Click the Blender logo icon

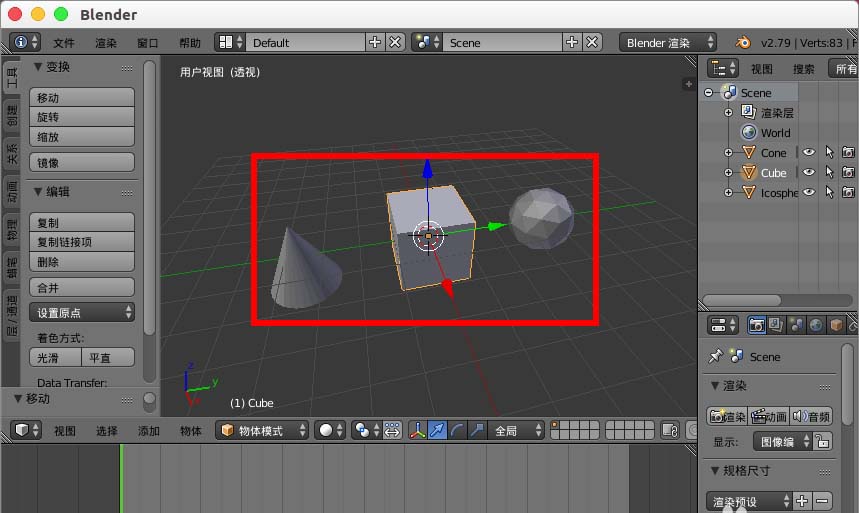[743, 42]
